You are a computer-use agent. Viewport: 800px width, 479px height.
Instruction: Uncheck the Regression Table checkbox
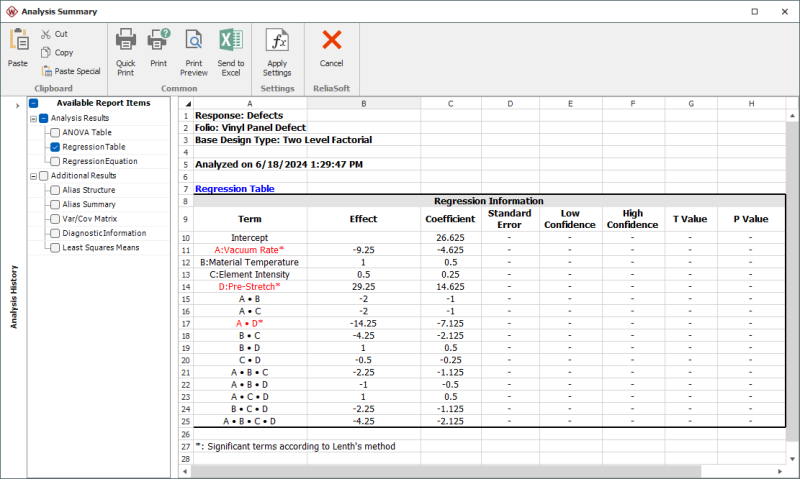click(x=55, y=146)
